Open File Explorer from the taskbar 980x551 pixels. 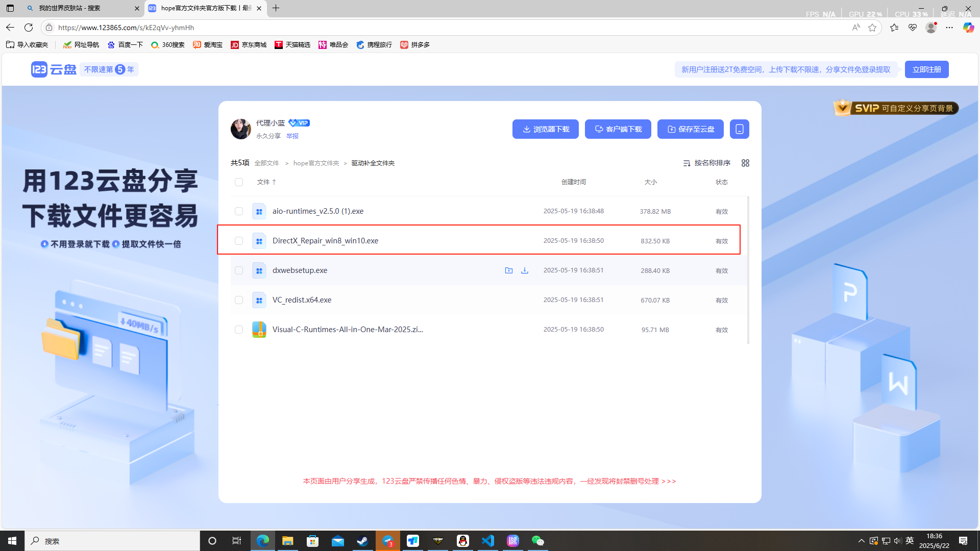point(288,541)
